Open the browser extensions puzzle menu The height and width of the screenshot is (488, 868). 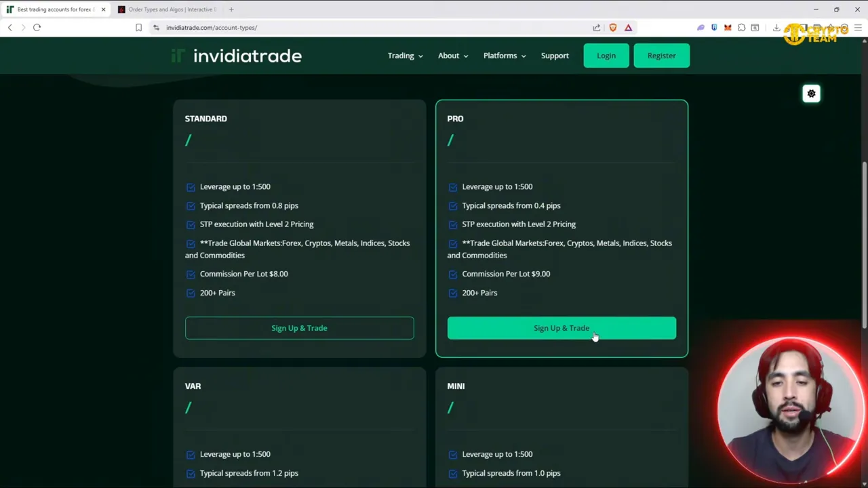[x=741, y=27]
